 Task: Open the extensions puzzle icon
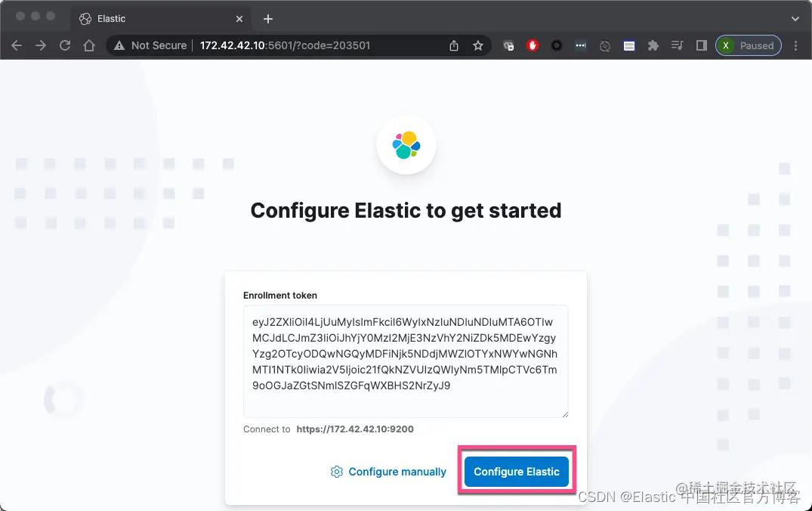pos(653,45)
